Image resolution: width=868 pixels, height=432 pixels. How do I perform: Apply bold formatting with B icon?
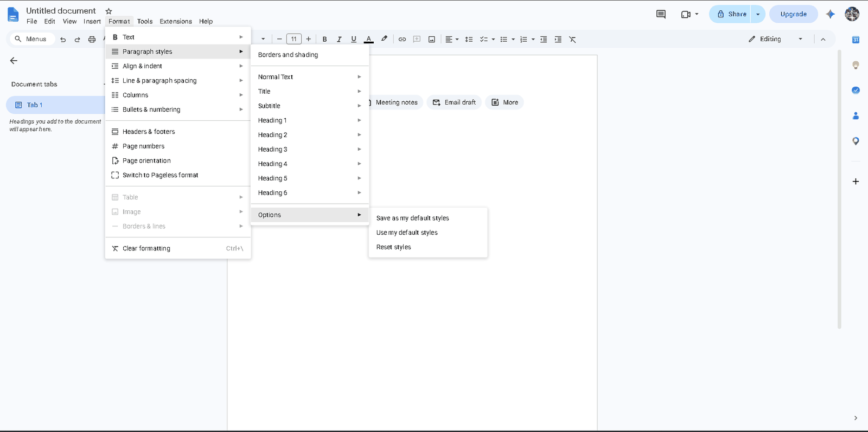pyautogui.click(x=324, y=39)
